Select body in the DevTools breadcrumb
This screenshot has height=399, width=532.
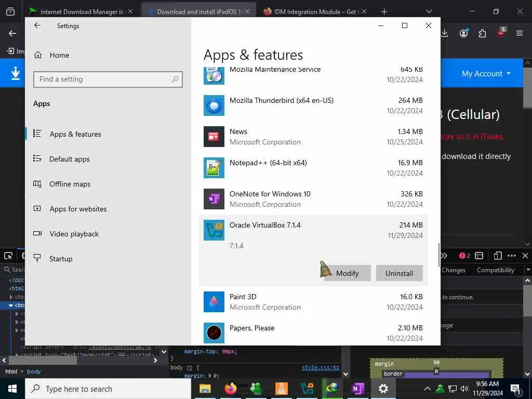[x=34, y=371]
